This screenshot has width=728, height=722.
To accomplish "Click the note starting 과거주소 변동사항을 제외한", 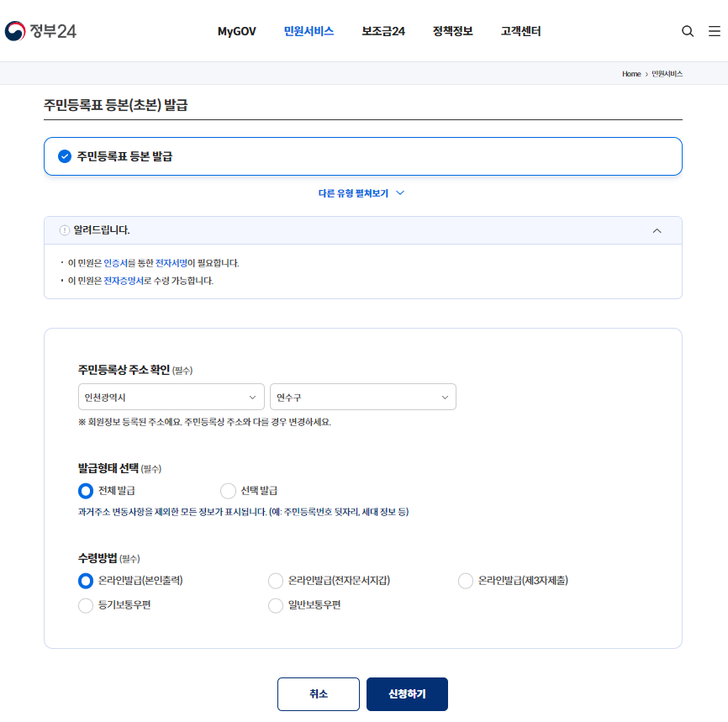I will [x=243, y=512].
